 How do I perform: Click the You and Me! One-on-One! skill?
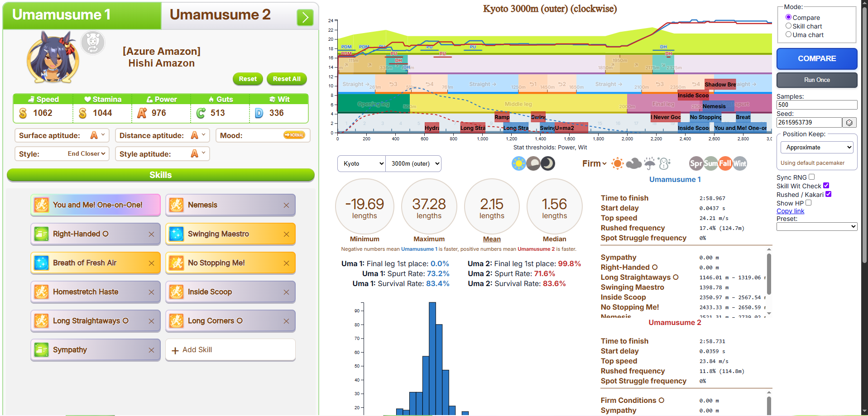96,205
